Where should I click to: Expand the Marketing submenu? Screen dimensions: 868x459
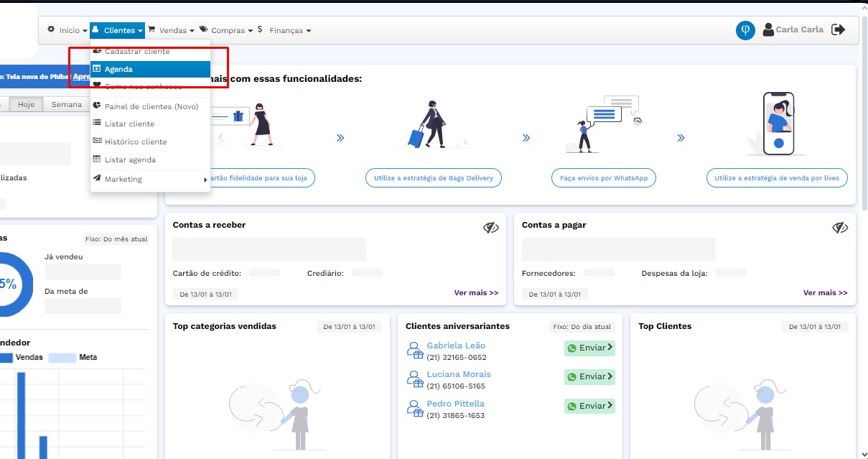pos(149,179)
